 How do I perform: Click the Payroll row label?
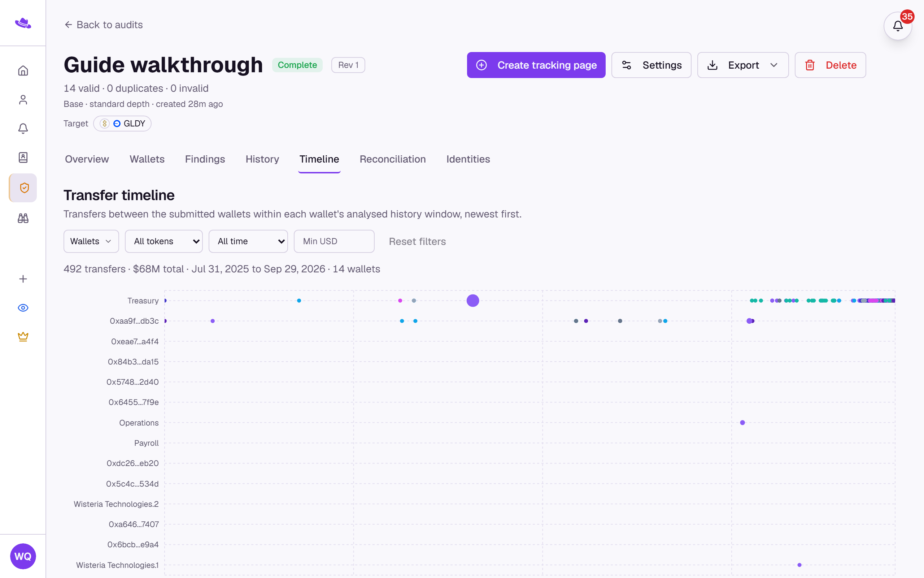(x=146, y=443)
